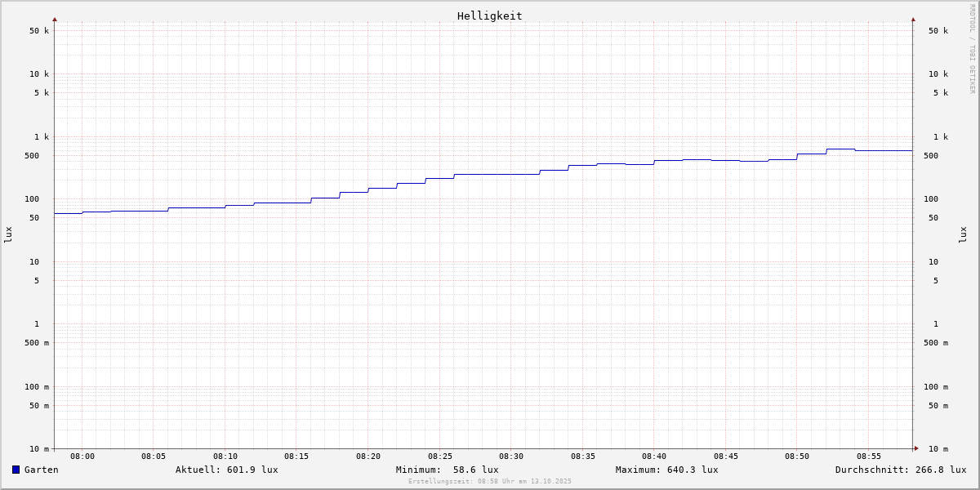Click the red arrow atop the left axis
The height and width of the screenshot is (490, 980).
click(x=55, y=19)
